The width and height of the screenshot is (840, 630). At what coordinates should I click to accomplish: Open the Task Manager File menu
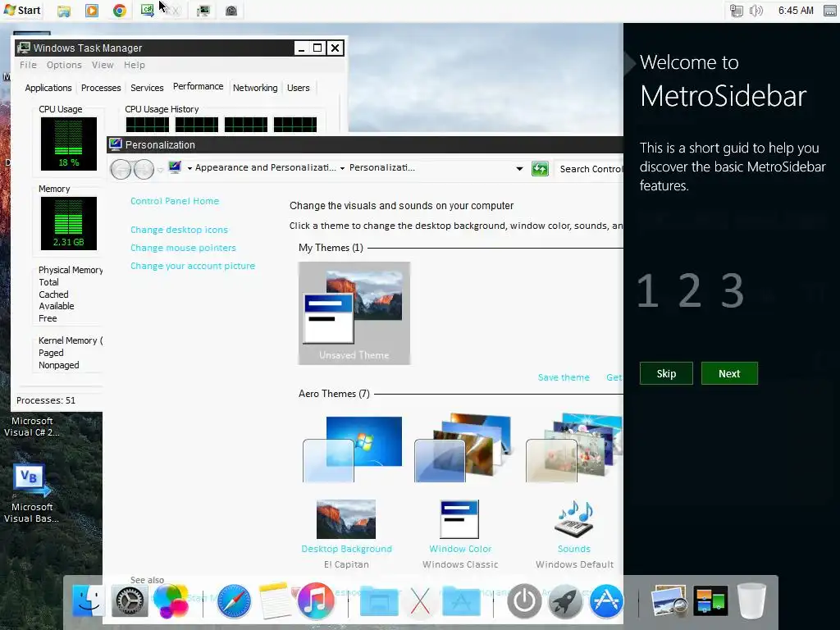[29, 65]
